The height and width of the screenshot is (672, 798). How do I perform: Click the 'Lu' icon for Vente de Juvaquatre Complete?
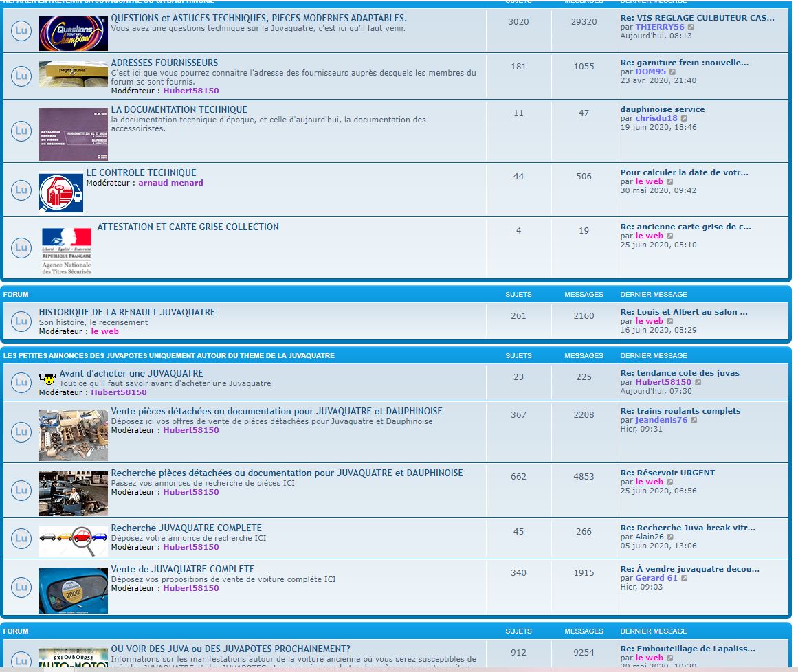(21, 587)
